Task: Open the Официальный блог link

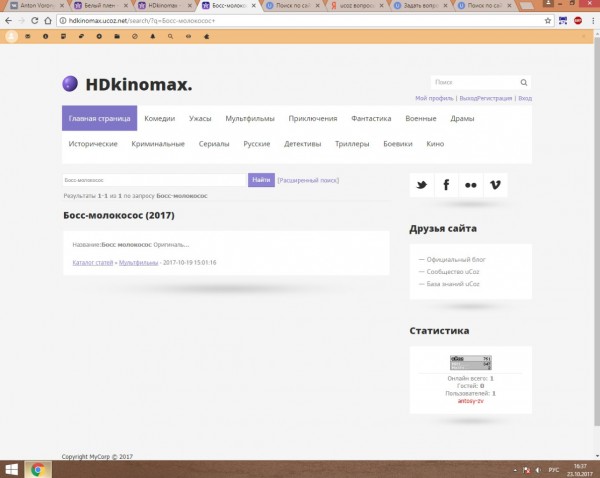Action: tap(456, 259)
